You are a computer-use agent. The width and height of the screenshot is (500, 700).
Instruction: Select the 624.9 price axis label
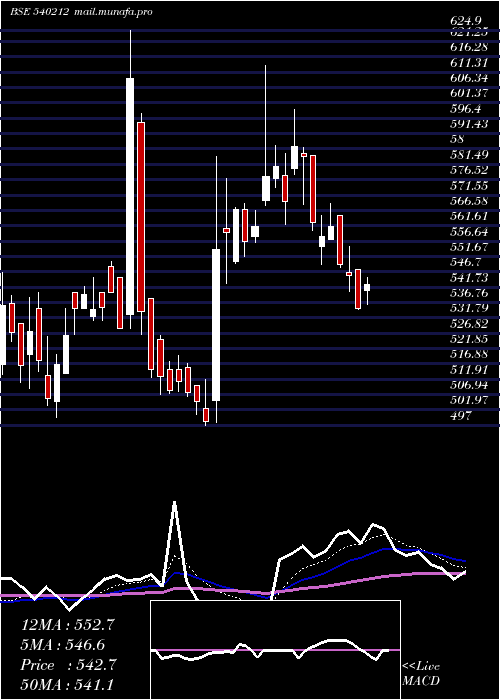tap(466, 21)
